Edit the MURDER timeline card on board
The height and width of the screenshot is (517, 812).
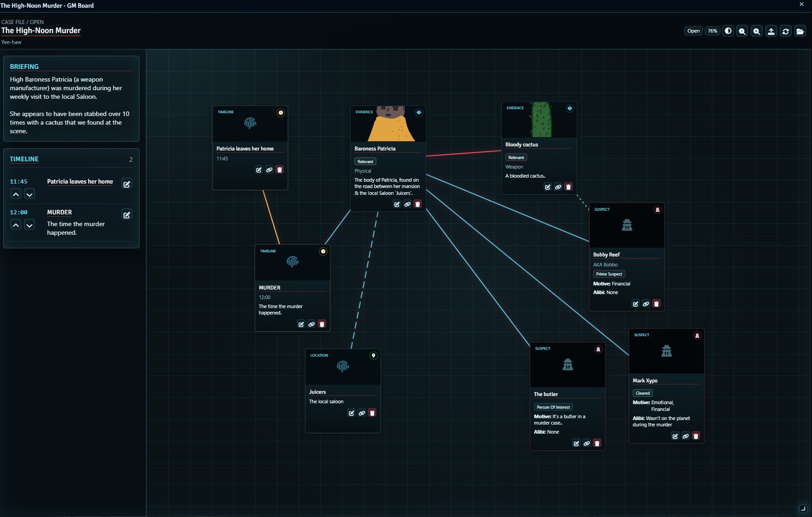click(301, 324)
